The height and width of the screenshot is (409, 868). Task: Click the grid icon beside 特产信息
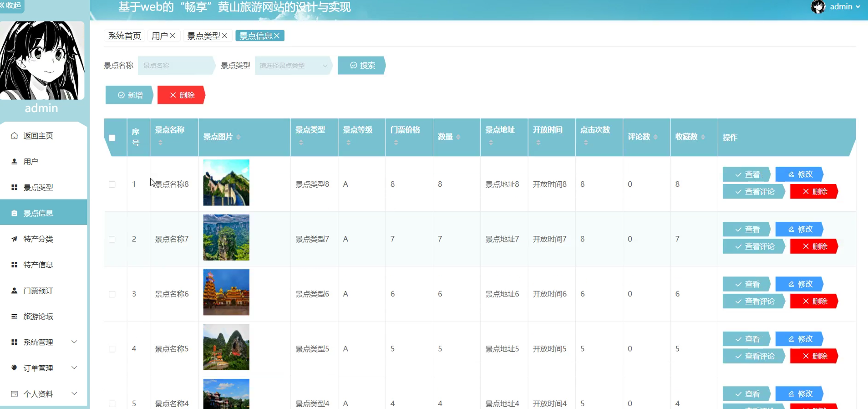coord(14,265)
